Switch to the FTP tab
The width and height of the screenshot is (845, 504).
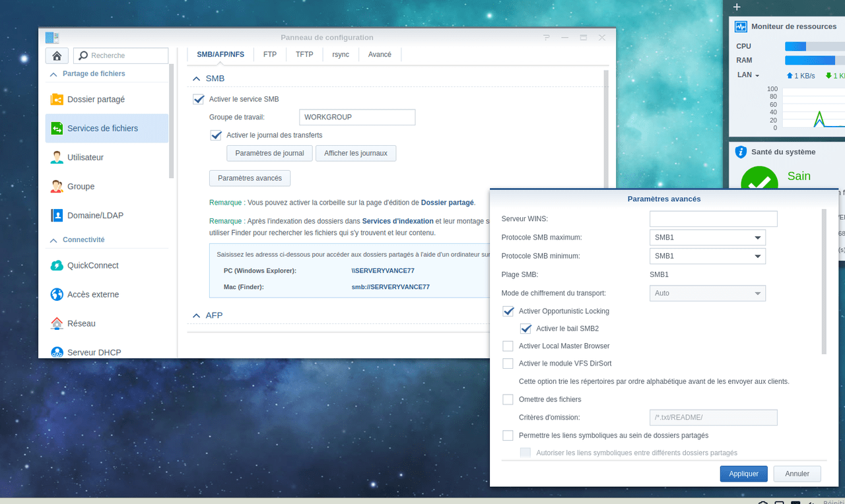[x=269, y=54]
